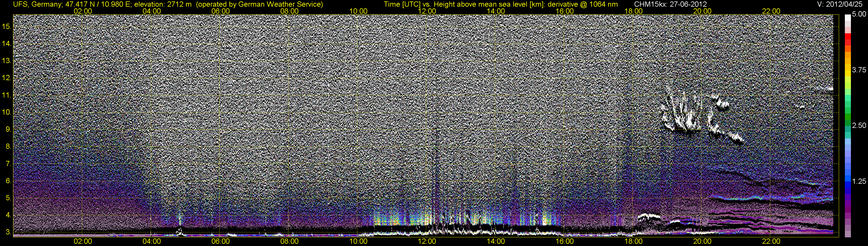Click the top time axis label '02:00'

[x=83, y=11]
